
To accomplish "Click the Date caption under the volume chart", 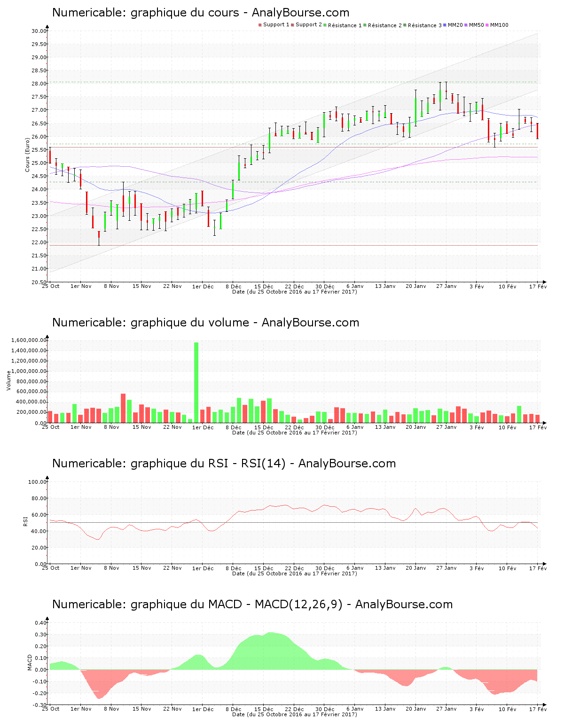I will [295, 433].
